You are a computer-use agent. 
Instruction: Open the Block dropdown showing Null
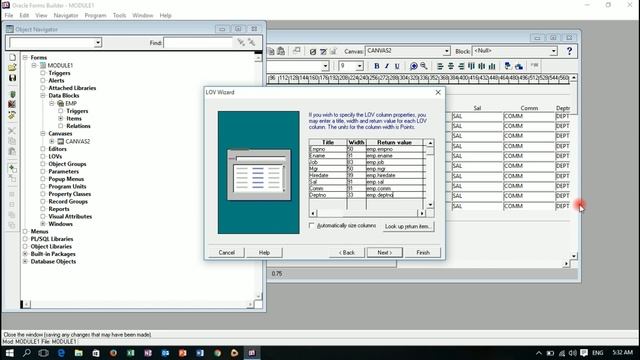(553, 51)
